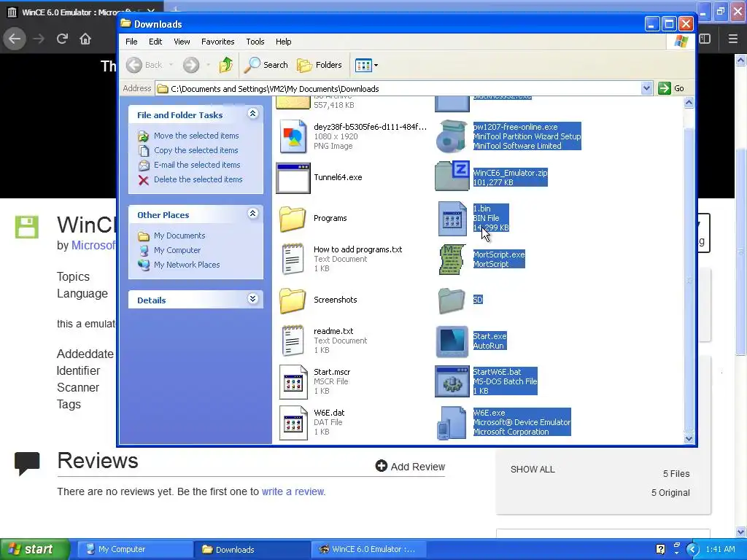Click the write a review link
This screenshot has height=560, width=747.
[x=293, y=491]
